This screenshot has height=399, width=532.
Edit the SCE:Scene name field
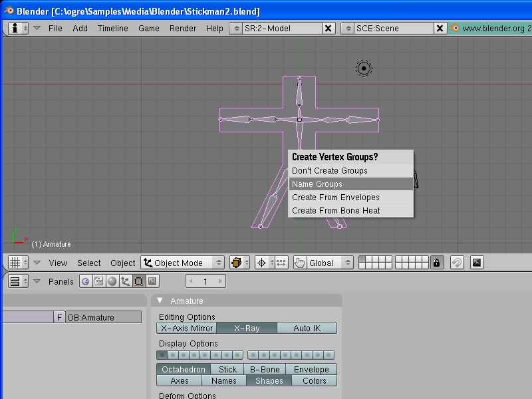point(394,28)
